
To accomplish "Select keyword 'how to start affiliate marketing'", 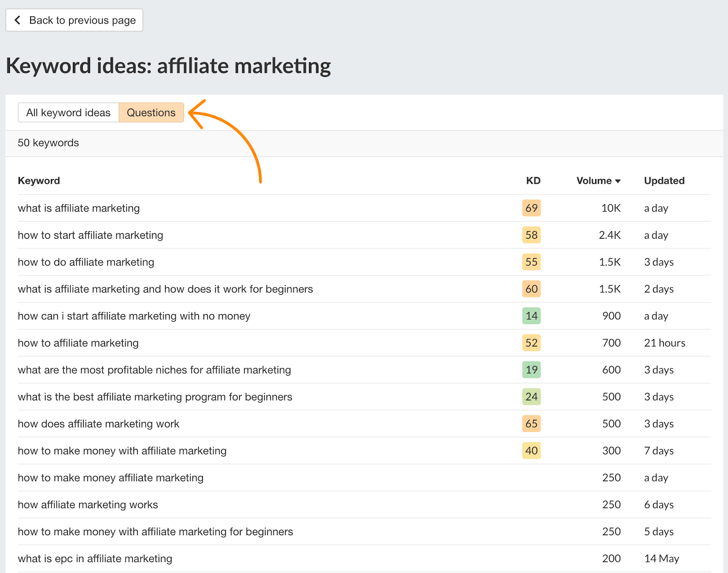I will point(90,235).
